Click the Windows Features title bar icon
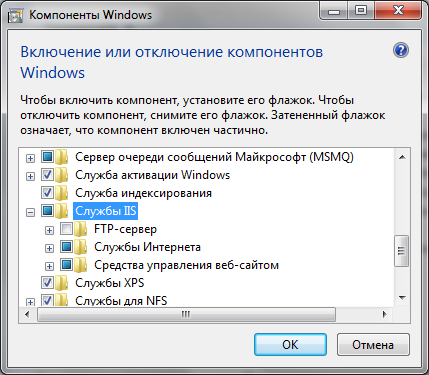 [15, 16]
